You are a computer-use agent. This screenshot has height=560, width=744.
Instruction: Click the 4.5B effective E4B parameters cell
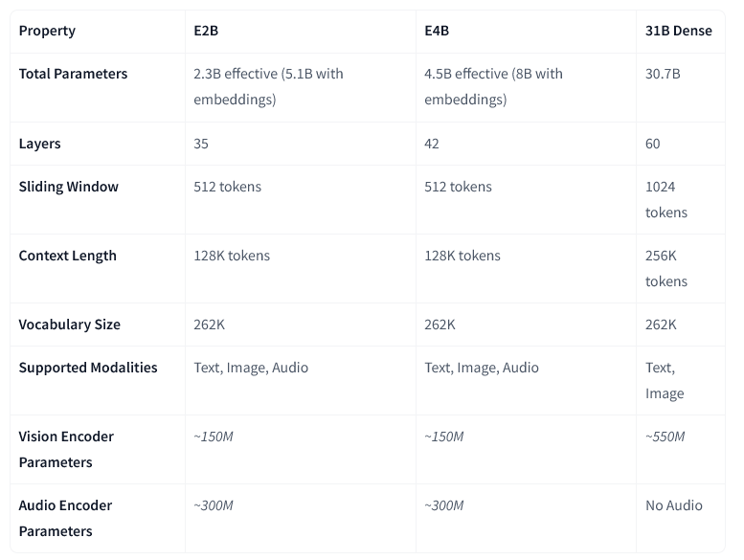tap(493, 86)
